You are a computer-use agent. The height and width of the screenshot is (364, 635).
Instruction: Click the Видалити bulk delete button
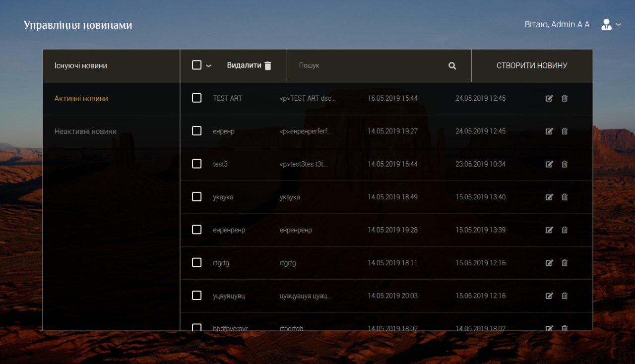tap(249, 65)
